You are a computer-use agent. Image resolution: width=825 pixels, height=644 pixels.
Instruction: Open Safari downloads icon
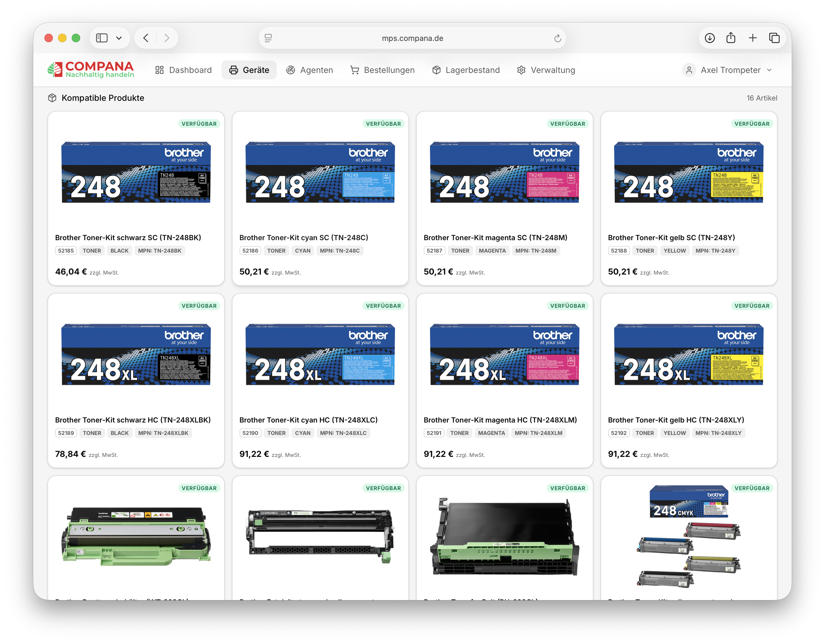click(x=709, y=38)
